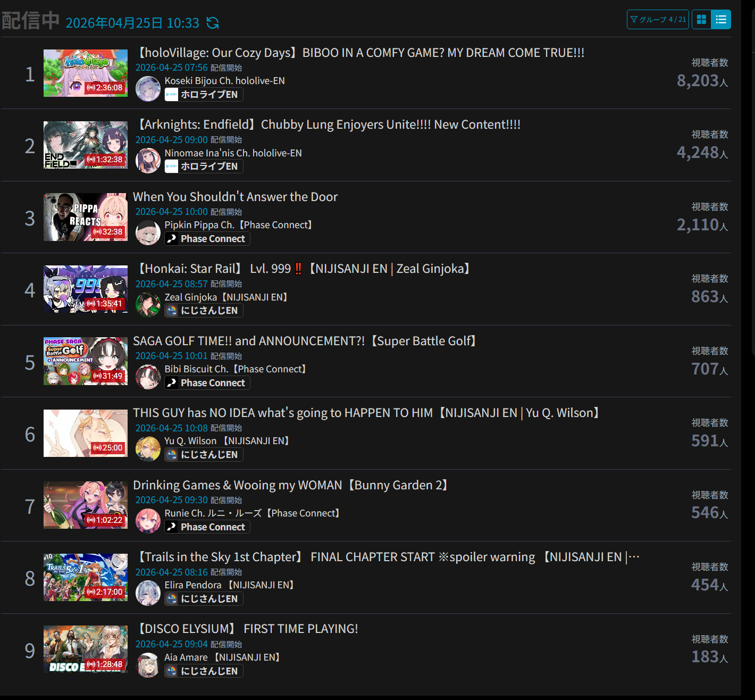This screenshot has width=755, height=700.
Task: Open the Honkai Star Rail Lvl. 999 title
Action: point(303,269)
